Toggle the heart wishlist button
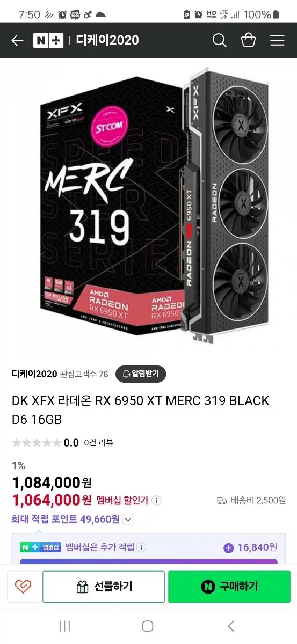Image resolution: width=297 pixels, height=644 pixels. [x=23, y=587]
